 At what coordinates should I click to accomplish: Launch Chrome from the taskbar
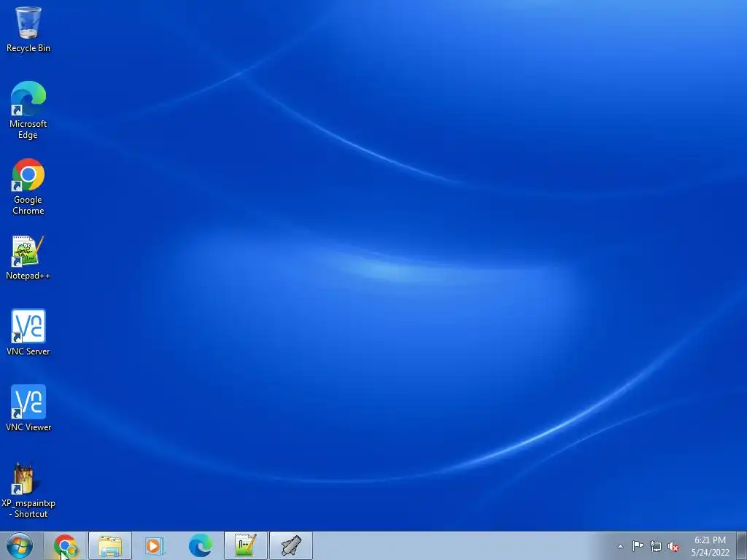(65, 545)
